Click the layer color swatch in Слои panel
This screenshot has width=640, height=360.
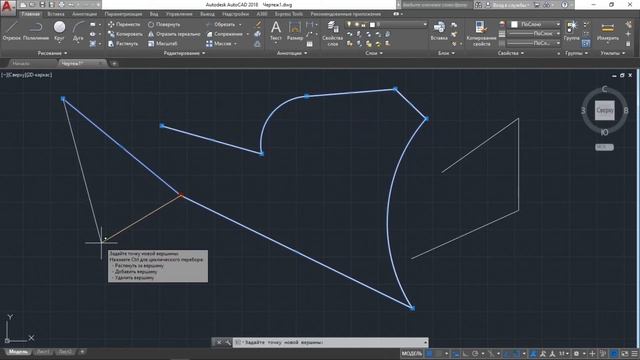coord(372,24)
